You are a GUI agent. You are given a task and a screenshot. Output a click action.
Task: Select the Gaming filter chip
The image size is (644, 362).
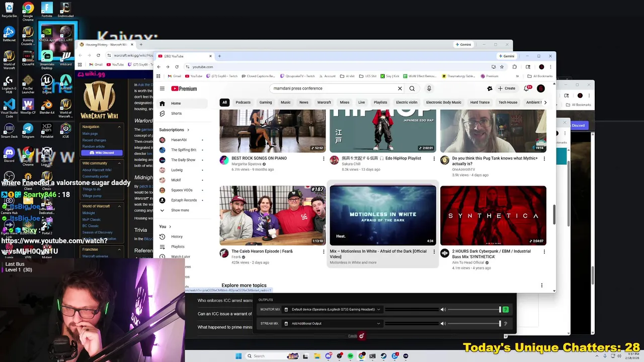(x=266, y=103)
